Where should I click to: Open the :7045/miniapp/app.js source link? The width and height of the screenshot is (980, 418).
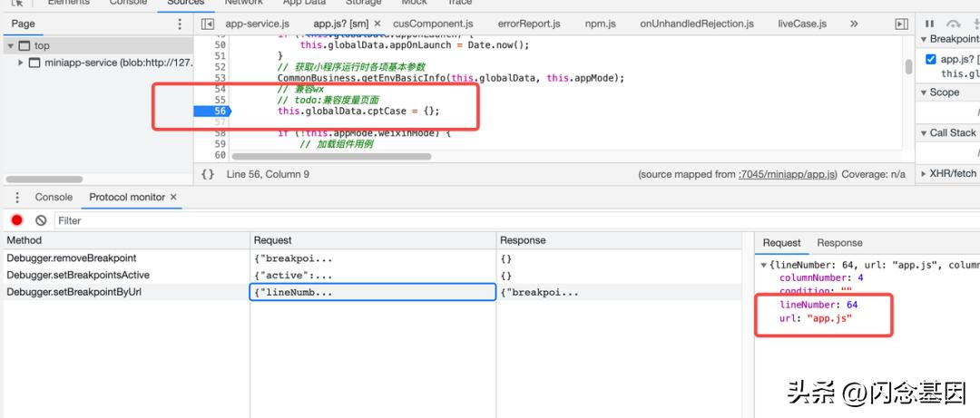point(788,174)
